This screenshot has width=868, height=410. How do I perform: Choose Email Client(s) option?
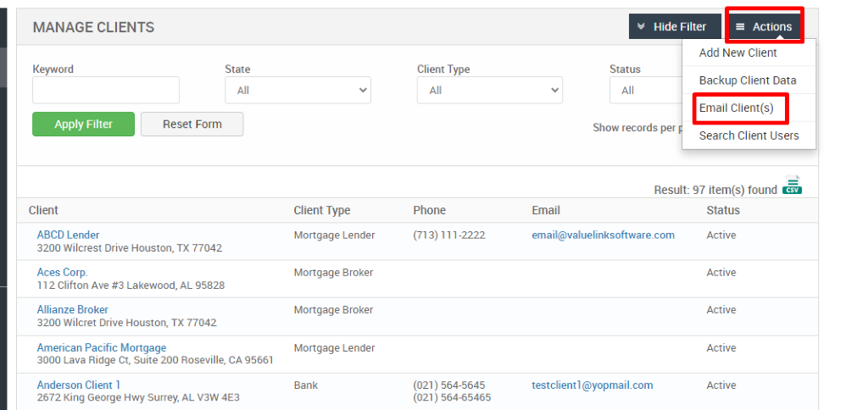pyautogui.click(x=737, y=108)
